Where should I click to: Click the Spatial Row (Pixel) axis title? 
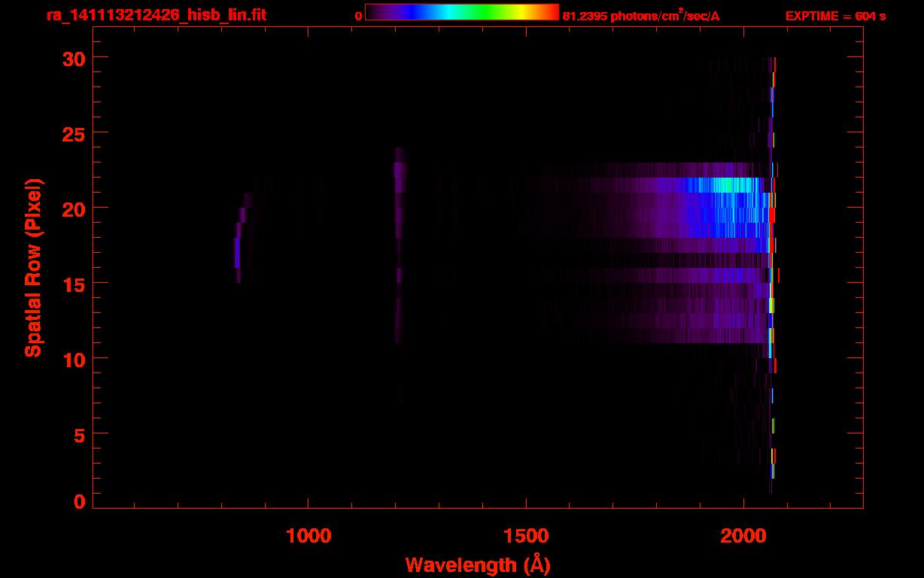tap(33, 268)
